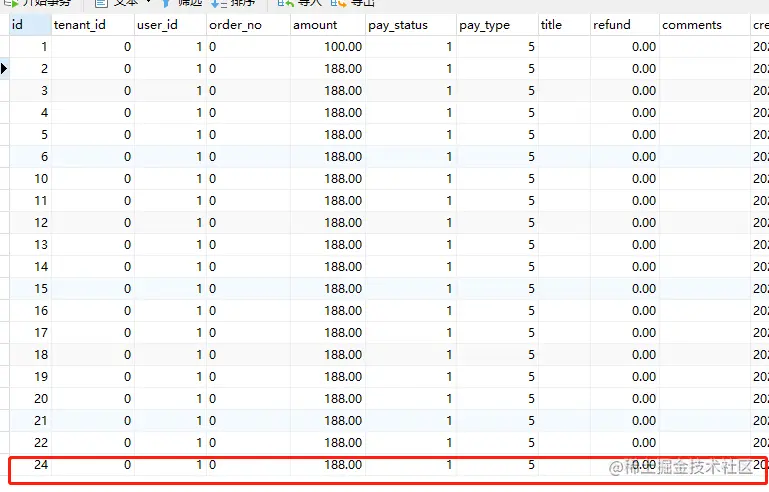Click the pay_type 5 cell in row id 11

click(497, 201)
